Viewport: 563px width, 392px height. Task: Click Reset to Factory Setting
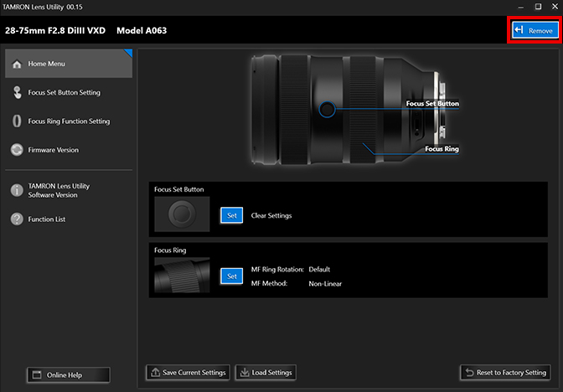point(505,373)
